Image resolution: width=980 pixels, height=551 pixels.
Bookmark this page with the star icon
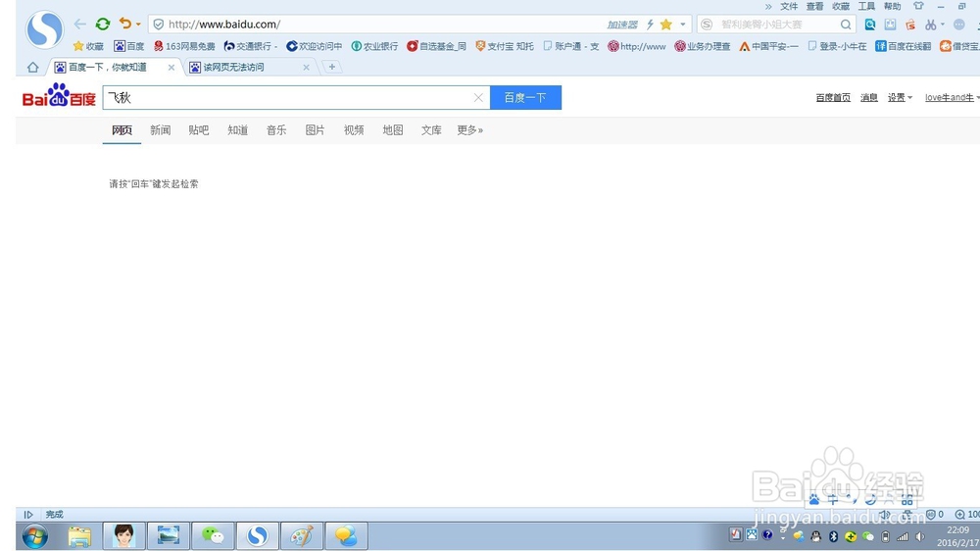point(666,25)
